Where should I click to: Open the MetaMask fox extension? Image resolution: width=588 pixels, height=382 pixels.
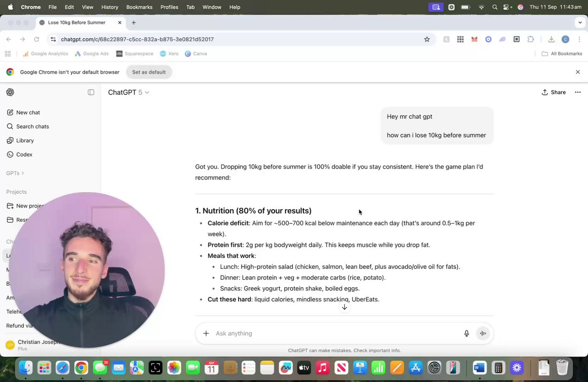(x=475, y=40)
